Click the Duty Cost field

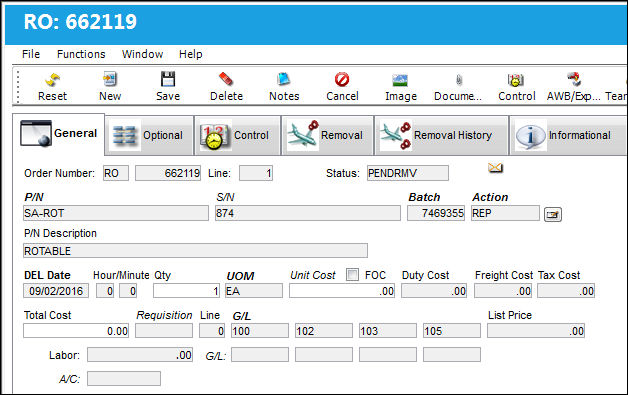pyautogui.click(x=434, y=291)
